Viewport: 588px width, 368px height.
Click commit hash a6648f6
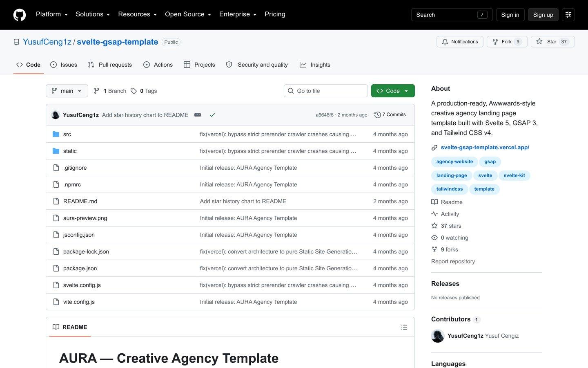pyautogui.click(x=325, y=115)
